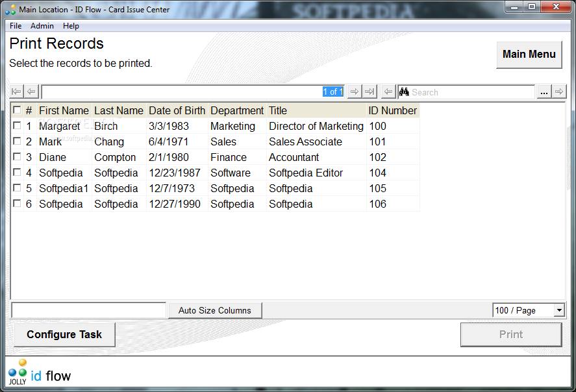Click the Finance department cell
The height and width of the screenshot is (392, 576).
coord(237,157)
